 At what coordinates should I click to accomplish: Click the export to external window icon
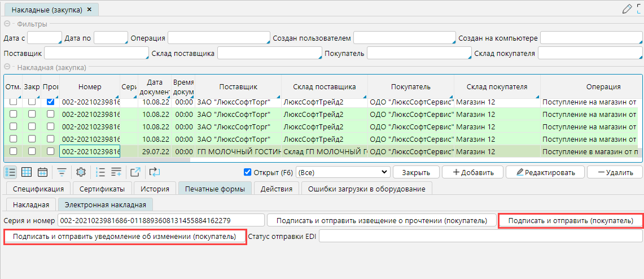coord(135,172)
